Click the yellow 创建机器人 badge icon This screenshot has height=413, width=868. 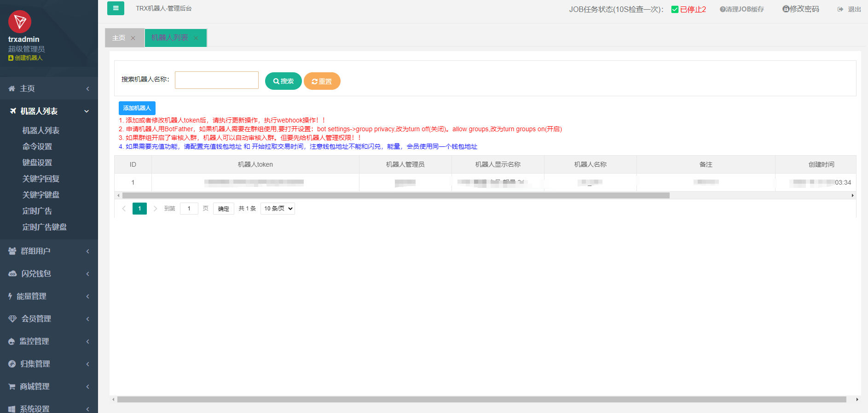pyautogui.click(x=11, y=58)
